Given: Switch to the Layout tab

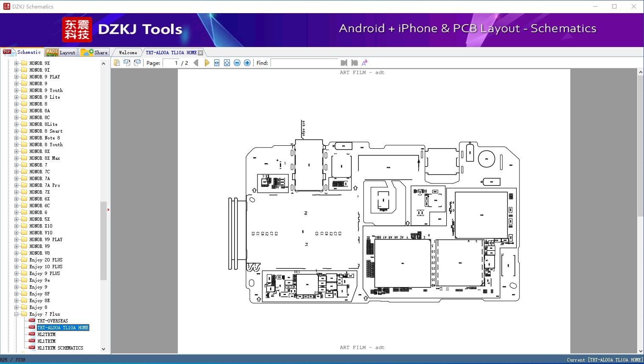Looking at the screenshot, I should (x=60, y=52).
